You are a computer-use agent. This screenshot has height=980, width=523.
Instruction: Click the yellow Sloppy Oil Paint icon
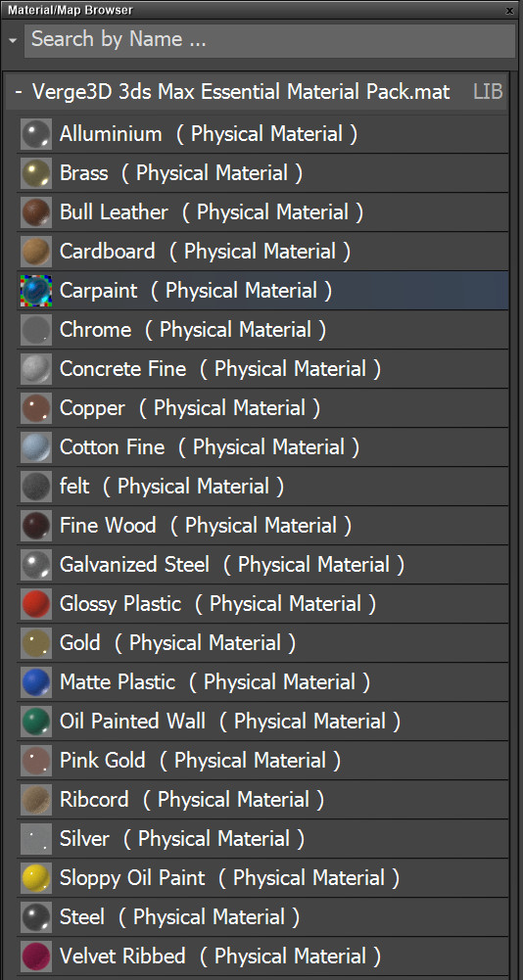pyautogui.click(x=35, y=878)
